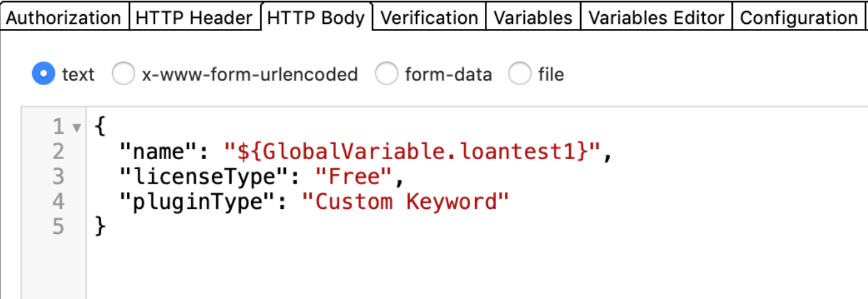Switch to the Variables tab

533,17
